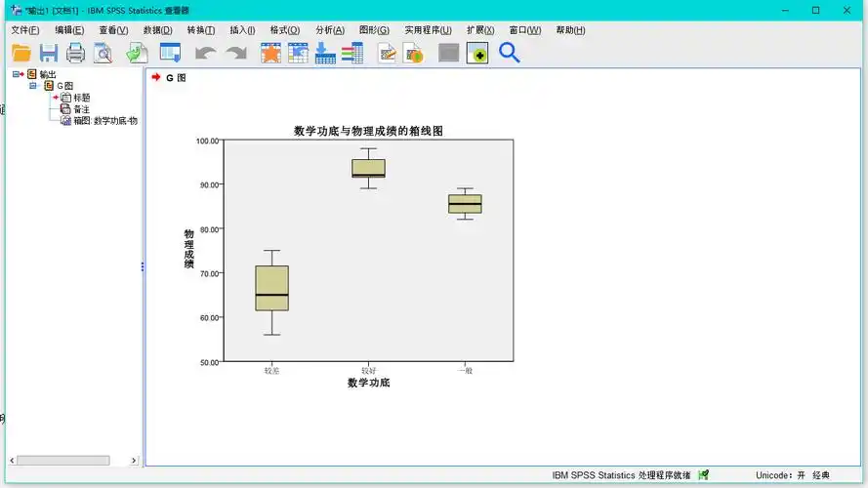The height and width of the screenshot is (488, 868).
Task: Open the 文件(F) menu
Action: point(25,30)
